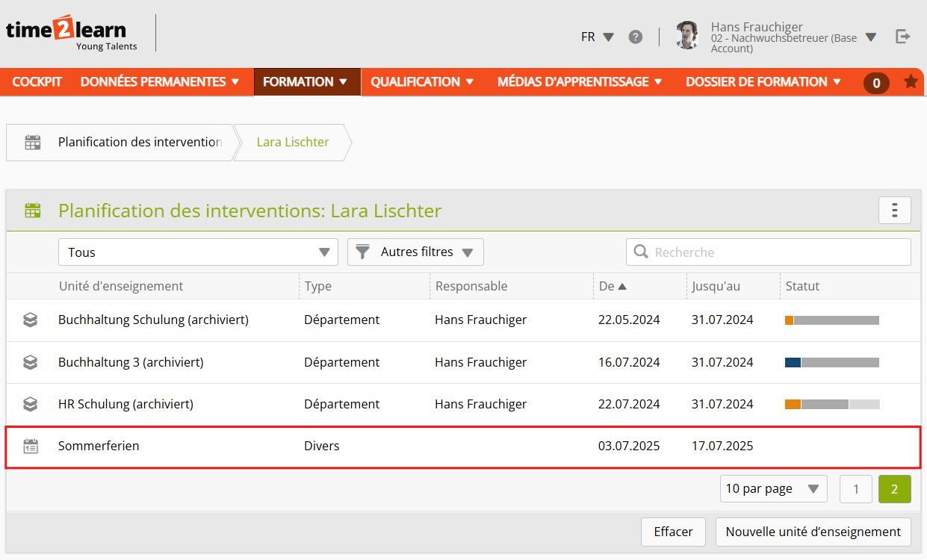Expand the 'Tous' filter combo box
This screenshot has width=927, height=560.
198,252
